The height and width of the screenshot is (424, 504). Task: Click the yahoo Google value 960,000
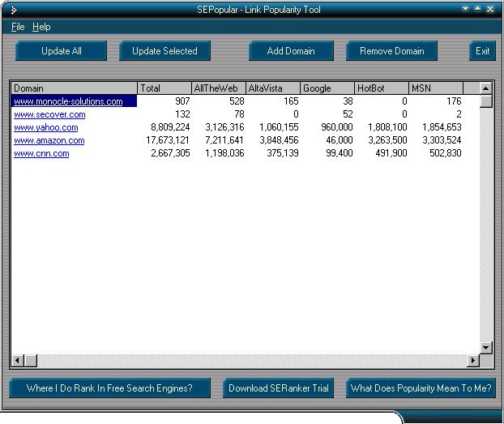(337, 127)
